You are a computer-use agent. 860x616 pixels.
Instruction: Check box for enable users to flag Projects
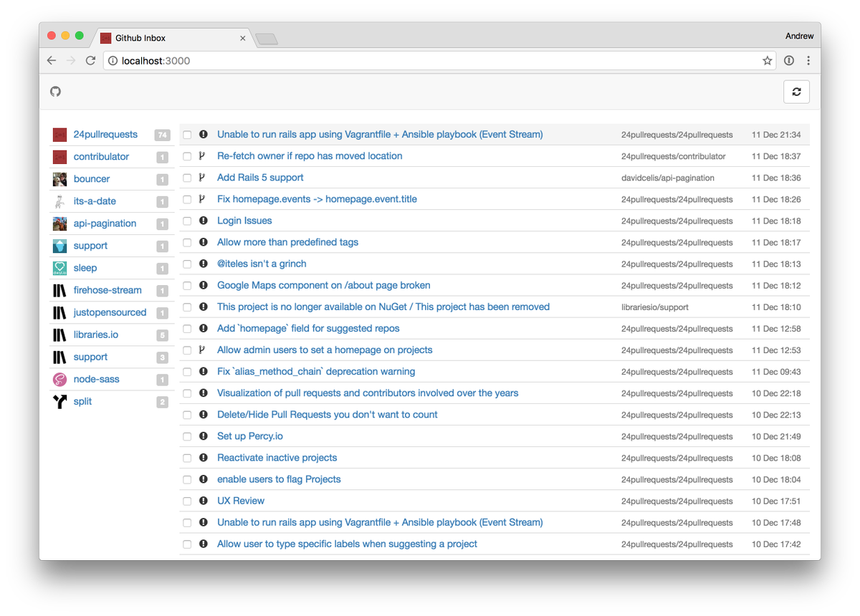187,480
